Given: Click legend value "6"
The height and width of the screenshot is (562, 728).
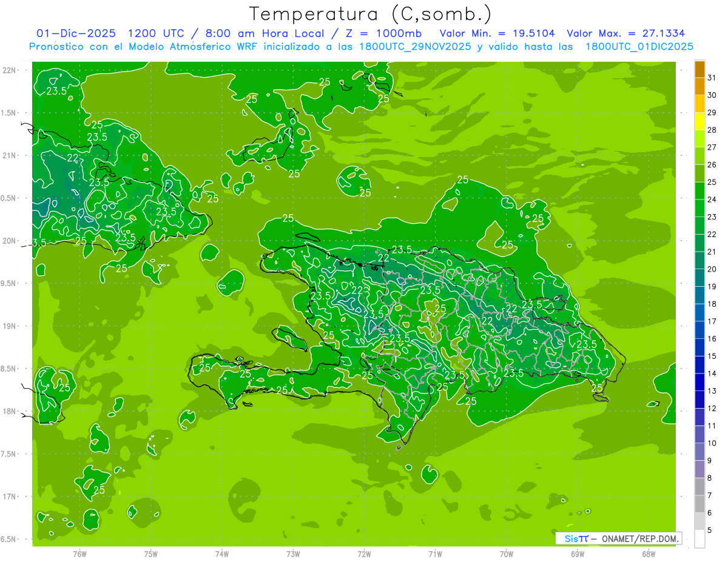Looking at the screenshot, I should click(710, 513).
